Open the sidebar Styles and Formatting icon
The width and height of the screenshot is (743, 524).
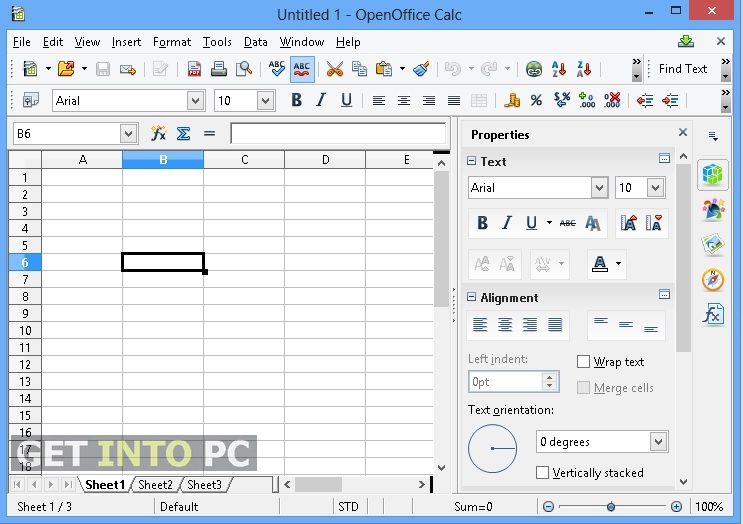713,209
